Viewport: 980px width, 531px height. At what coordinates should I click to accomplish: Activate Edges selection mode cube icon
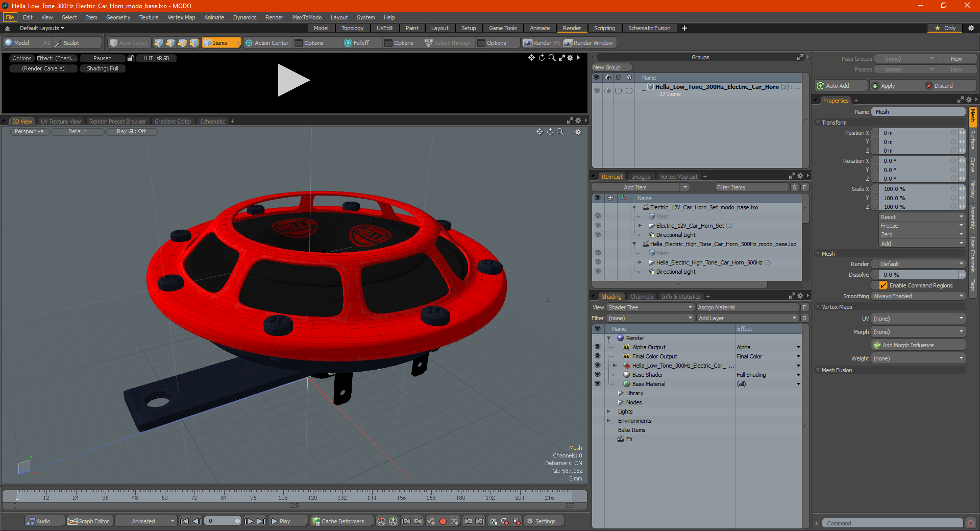pyautogui.click(x=170, y=43)
